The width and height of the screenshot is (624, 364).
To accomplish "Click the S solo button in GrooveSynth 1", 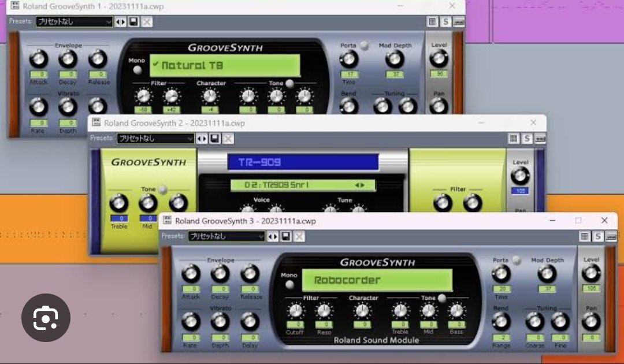I will pos(445,21).
